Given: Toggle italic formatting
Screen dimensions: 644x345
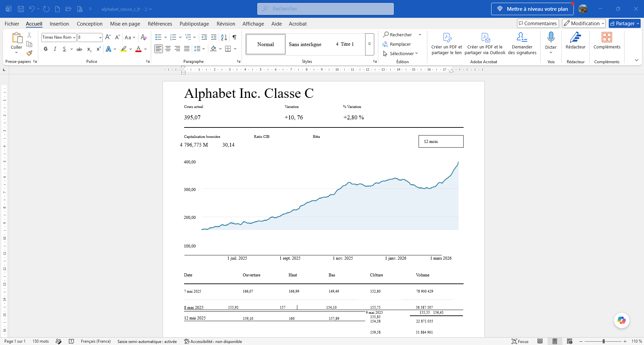Looking at the screenshot, I should (x=55, y=49).
